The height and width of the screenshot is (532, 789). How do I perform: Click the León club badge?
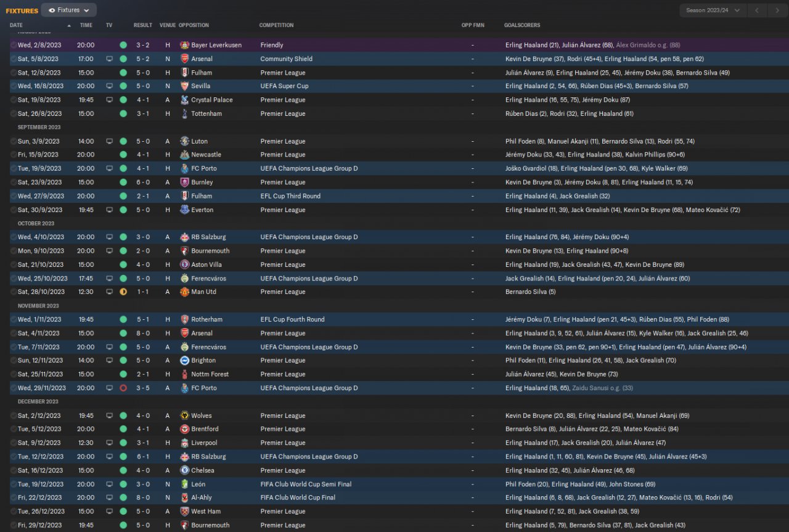[184, 484]
